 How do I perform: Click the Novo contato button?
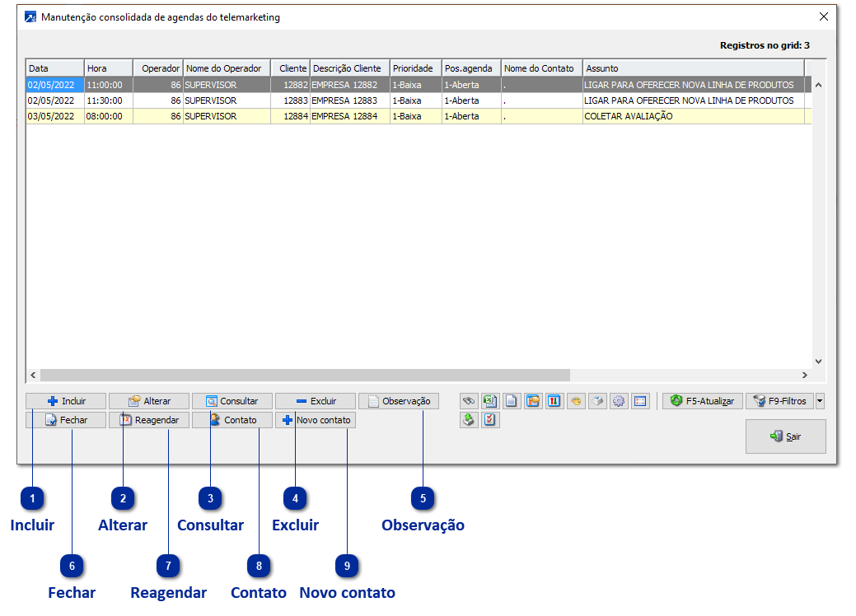tap(316, 420)
